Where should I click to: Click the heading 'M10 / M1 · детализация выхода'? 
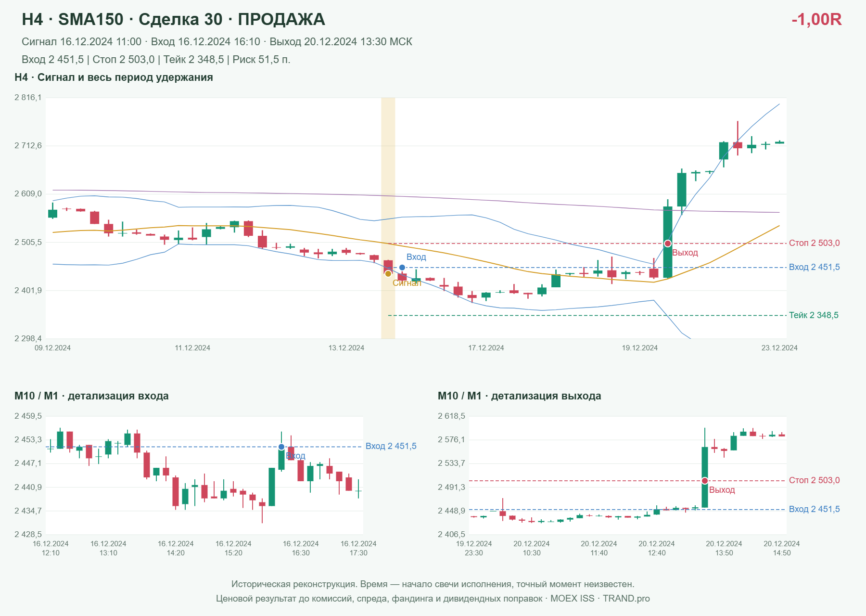pos(520,396)
